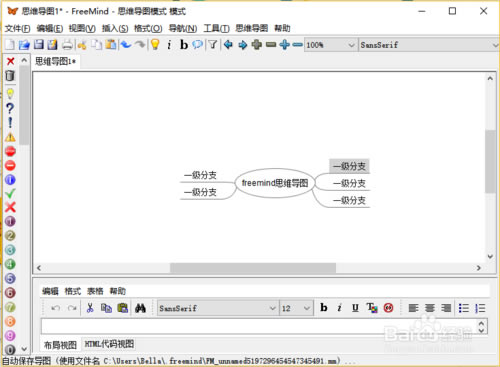Open 格式(O) menu in menu bar
The height and width of the screenshot is (367, 500).
point(148,28)
